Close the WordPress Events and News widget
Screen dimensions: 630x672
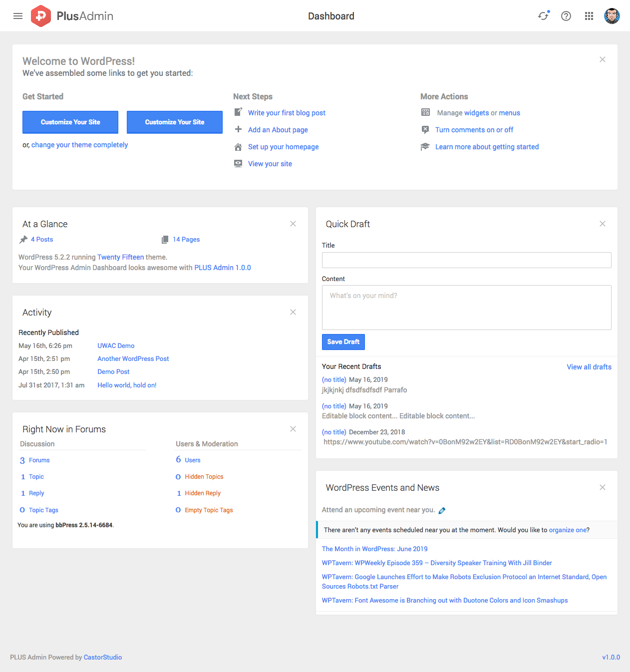[x=603, y=487]
